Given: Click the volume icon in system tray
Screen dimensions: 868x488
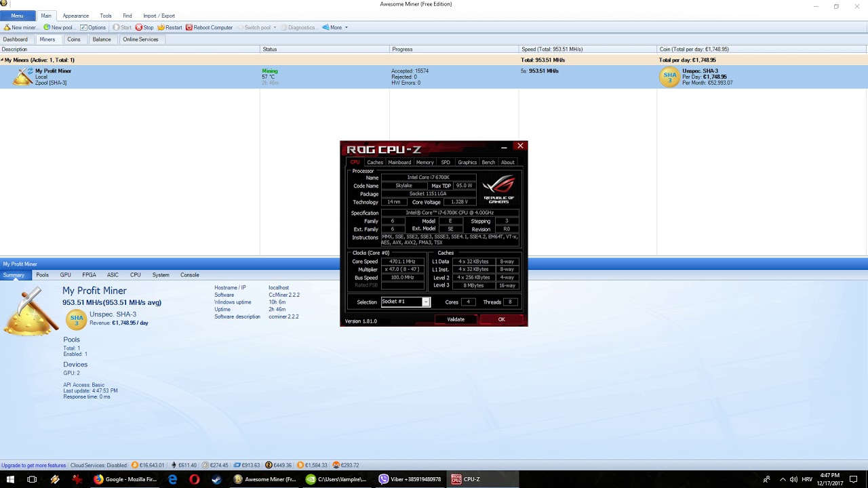Looking at the screenshot, I should [x=793, y=479].
